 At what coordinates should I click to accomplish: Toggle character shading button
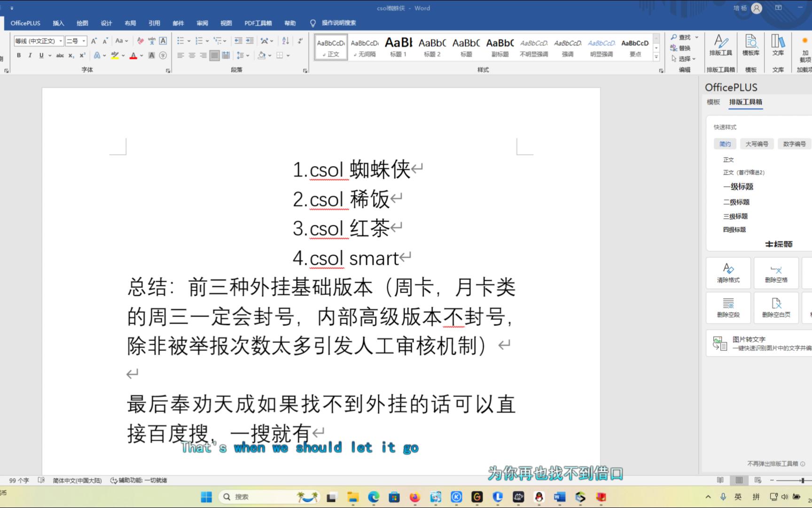pyautogui.click(x=152, y=56)
